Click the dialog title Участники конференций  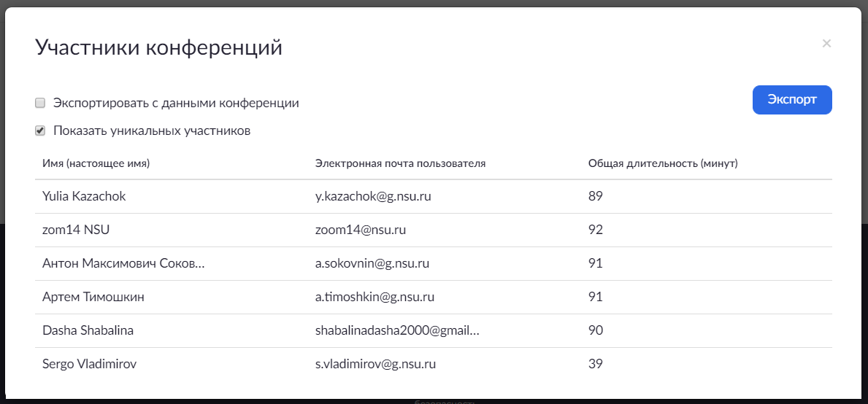point(158,48)
